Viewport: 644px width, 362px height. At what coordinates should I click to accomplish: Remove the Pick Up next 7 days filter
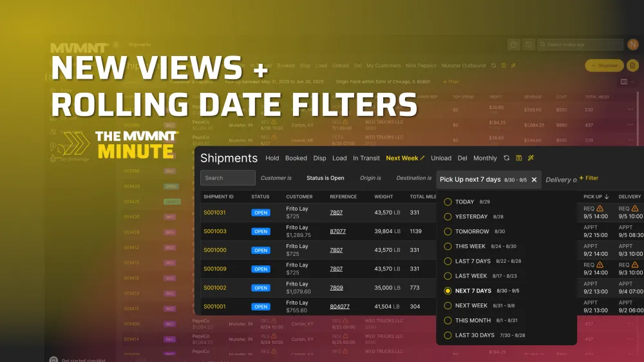tap(534, 180)
